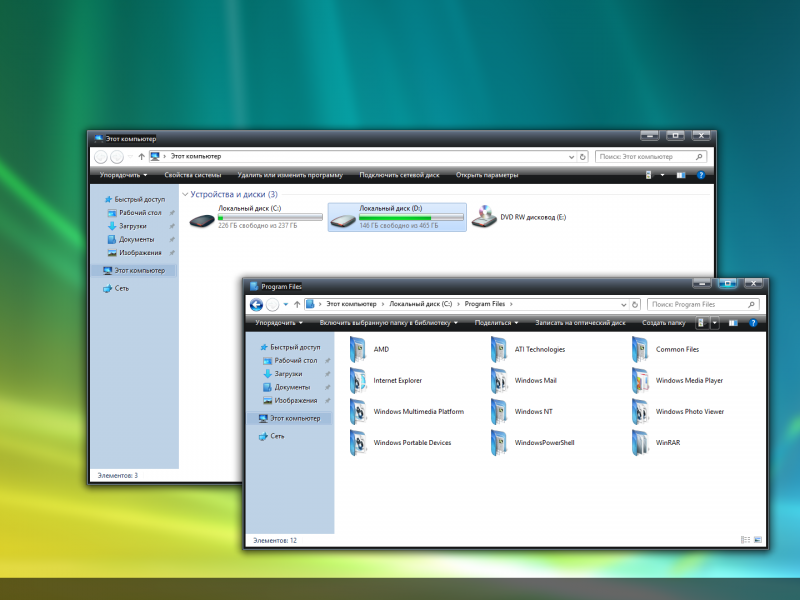This screenshot has width=800, height=600.
Task: Select Сеть in Этот компьютер window sidebar
Action: [116, 288]
